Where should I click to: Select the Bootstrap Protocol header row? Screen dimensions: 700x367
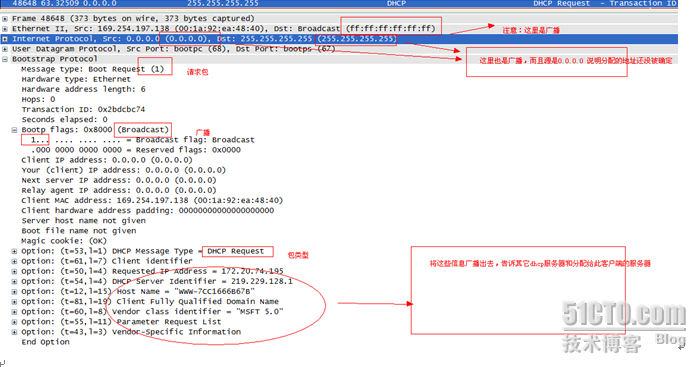[54, 59]
